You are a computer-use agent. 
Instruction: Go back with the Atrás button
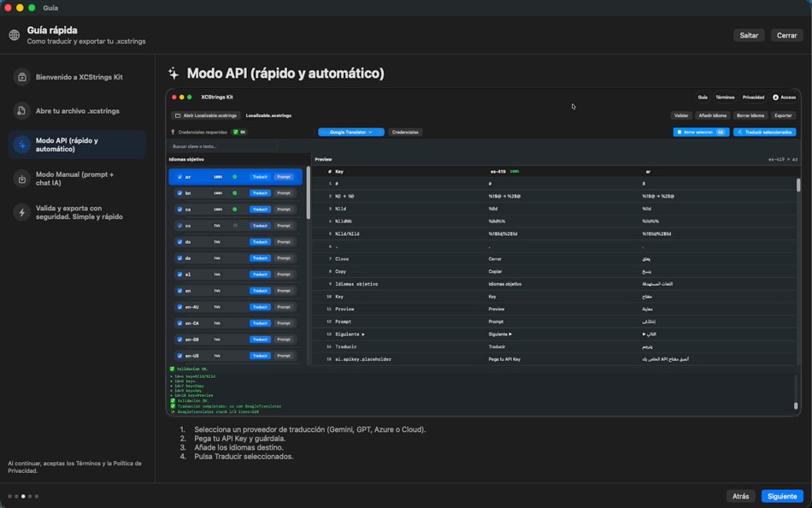click(740, 496)
